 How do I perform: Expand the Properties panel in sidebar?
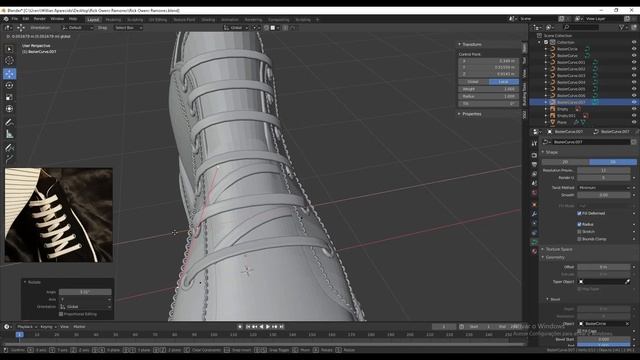click(x=460, y=114)
